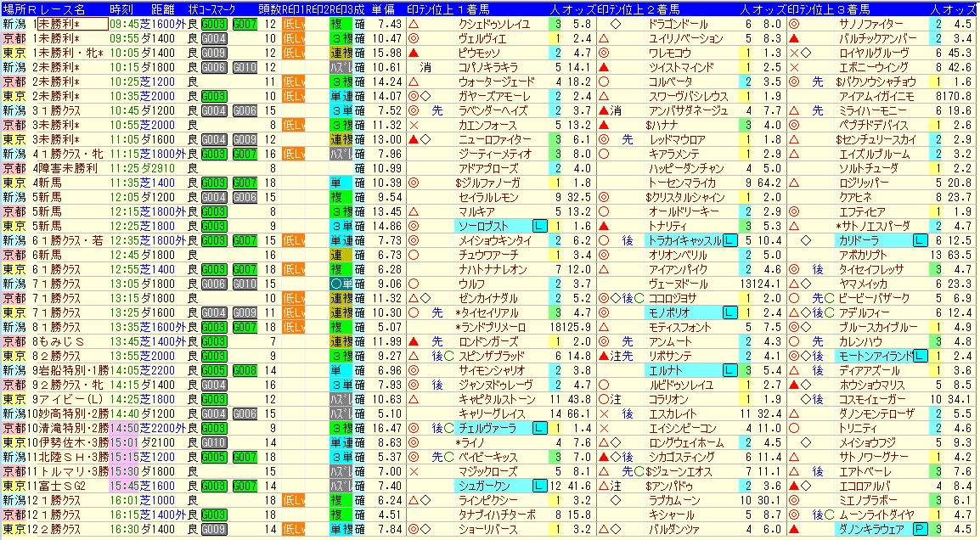Click the レース名 column header
This screenshot has height=540, width=980.
pos(63,9)
